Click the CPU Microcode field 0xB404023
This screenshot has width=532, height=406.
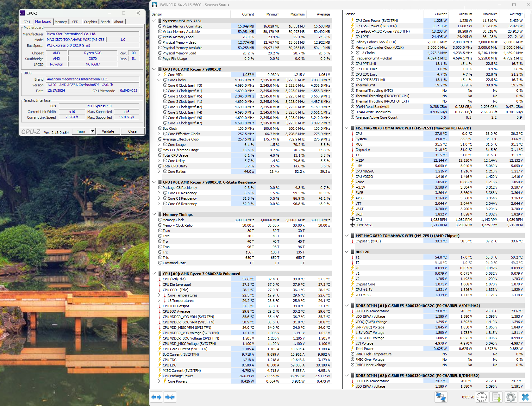(129, 91)
